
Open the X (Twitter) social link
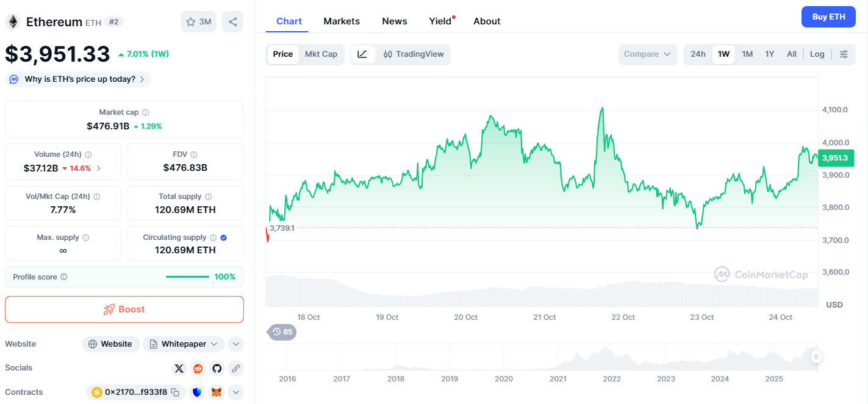coord(179,368)
